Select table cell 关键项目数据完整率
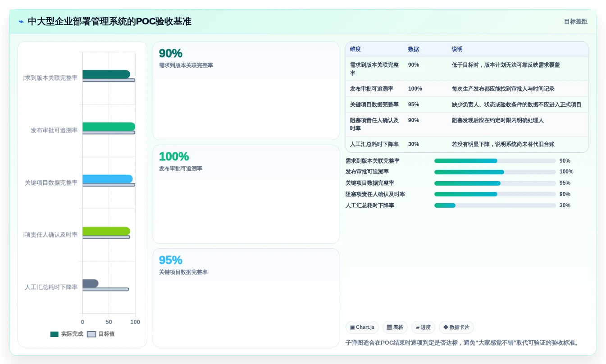Screen dimensions: 606x364 click(374, 105)
